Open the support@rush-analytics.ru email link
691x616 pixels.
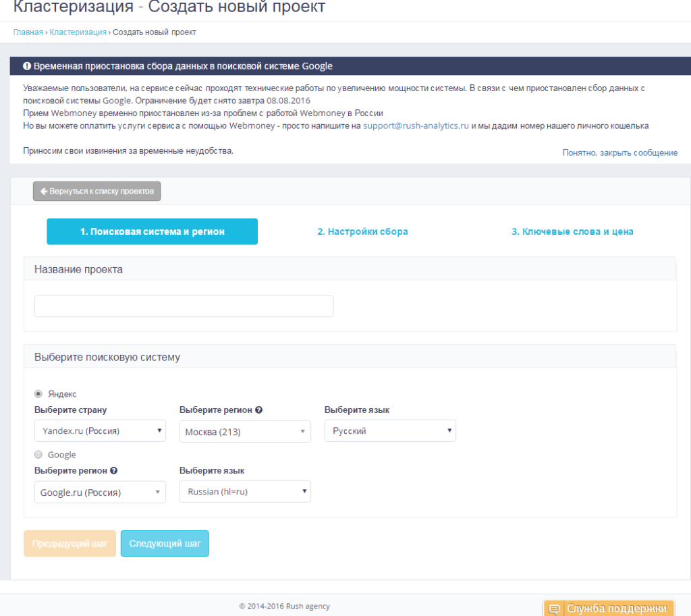[416, 125]
